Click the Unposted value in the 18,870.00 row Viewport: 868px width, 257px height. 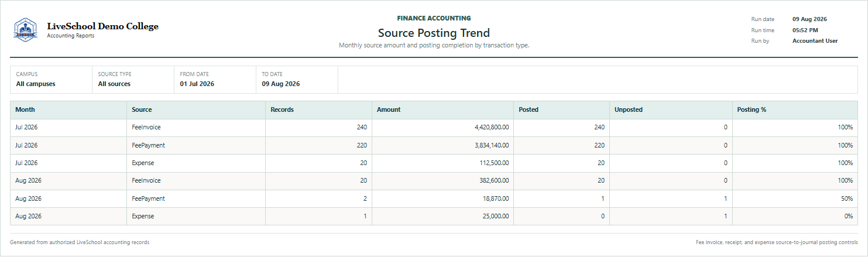point(725,198)
